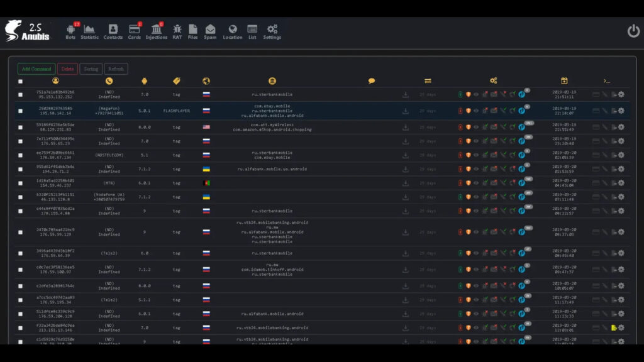Screen dimensions: 644x362
Task: Click green battery icon in 21:51:11 row
Action: click(x=460, y=94)
